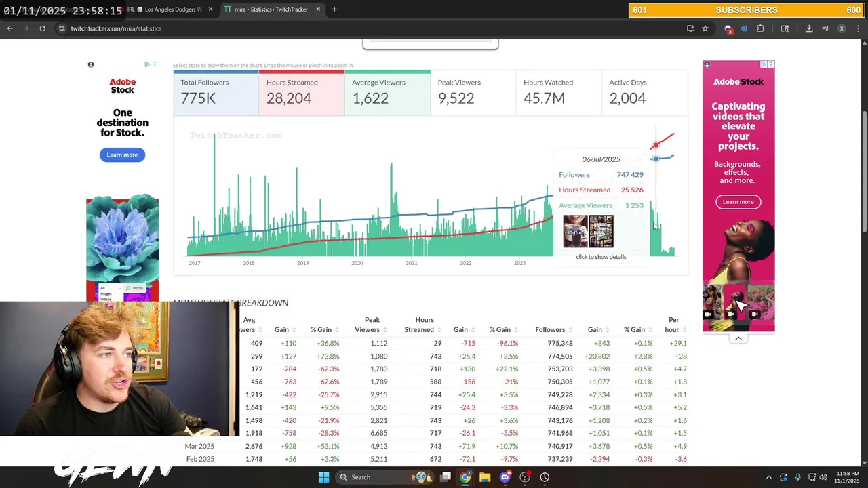Open microphone icon in system tray
The width and height of the screenshot is (868, 488).
coord(797,477)
